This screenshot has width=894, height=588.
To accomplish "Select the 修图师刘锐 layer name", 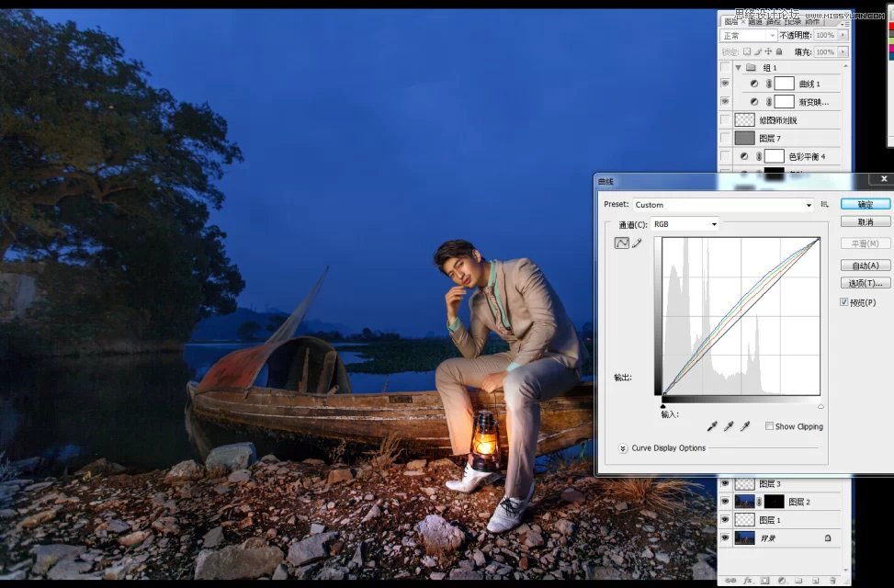I will coord(778,120).
